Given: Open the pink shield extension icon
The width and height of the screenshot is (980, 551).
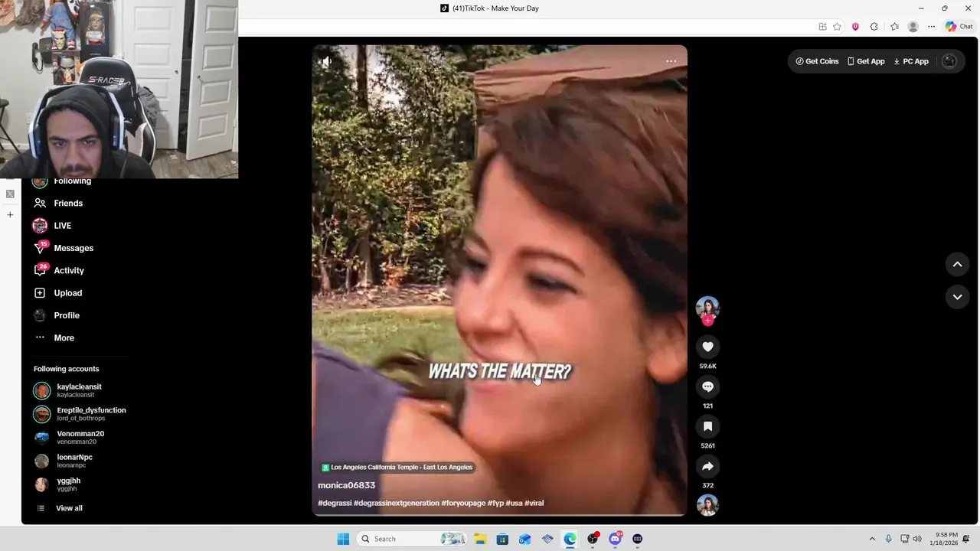Looking at the screenshot, I should [x=855, y=27].
